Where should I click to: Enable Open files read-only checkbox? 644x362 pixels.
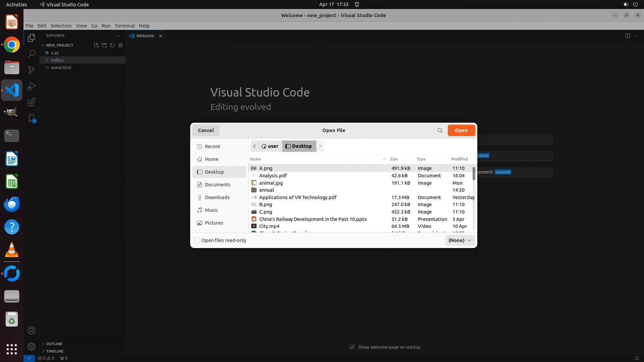pyautogui.click(x=197, y=240)
